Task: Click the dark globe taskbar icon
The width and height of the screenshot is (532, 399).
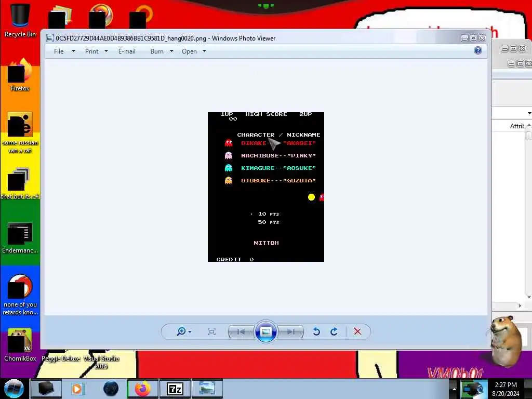Action: point(111,389)
